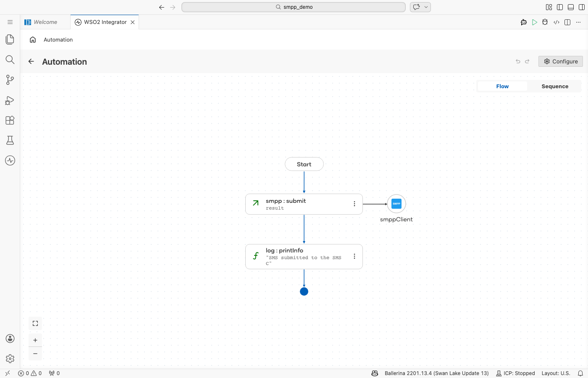This screenshot has height=378, width=588.
Task: Open the notifications bell in the status bar
Action: click(x=580, y=373)
